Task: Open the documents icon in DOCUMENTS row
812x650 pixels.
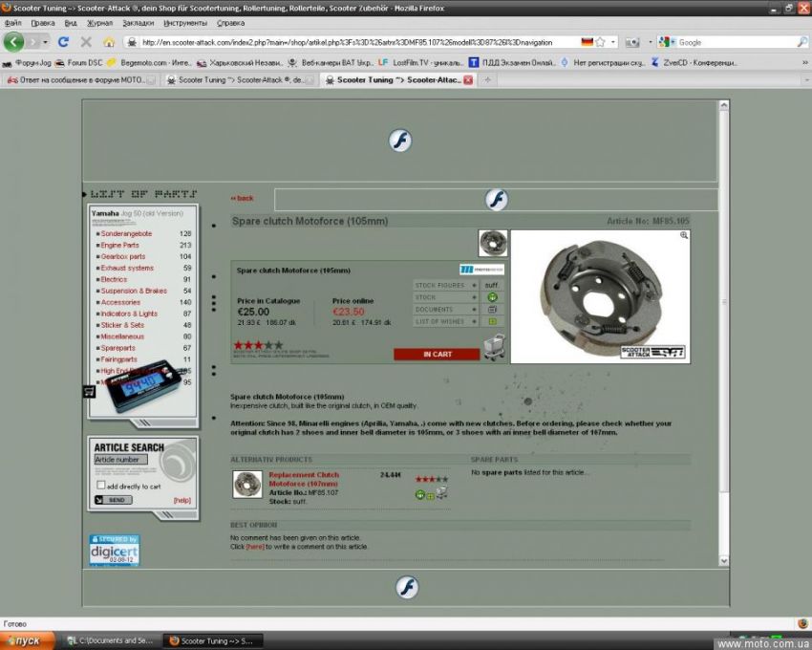Action: 493,310
